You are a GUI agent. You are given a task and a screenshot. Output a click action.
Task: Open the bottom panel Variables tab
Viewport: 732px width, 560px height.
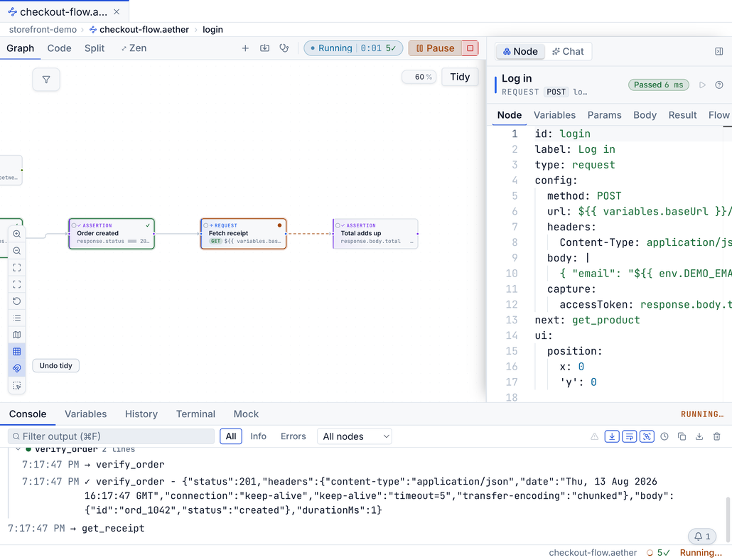(x=85, y=414)
